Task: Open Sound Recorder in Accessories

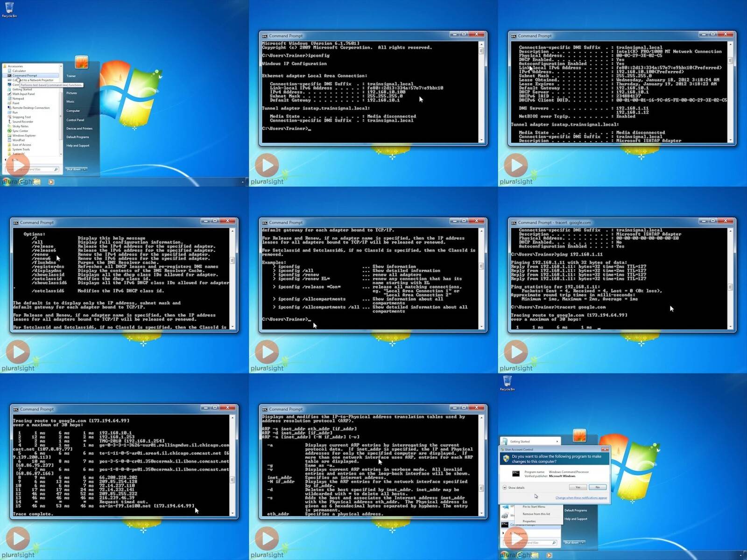Action: [x=22, y=122]
